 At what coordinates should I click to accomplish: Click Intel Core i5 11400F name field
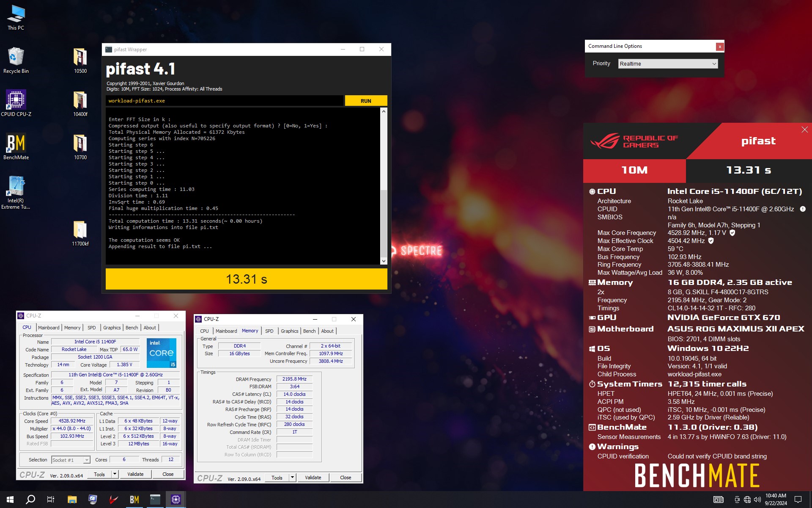point(95,342)
